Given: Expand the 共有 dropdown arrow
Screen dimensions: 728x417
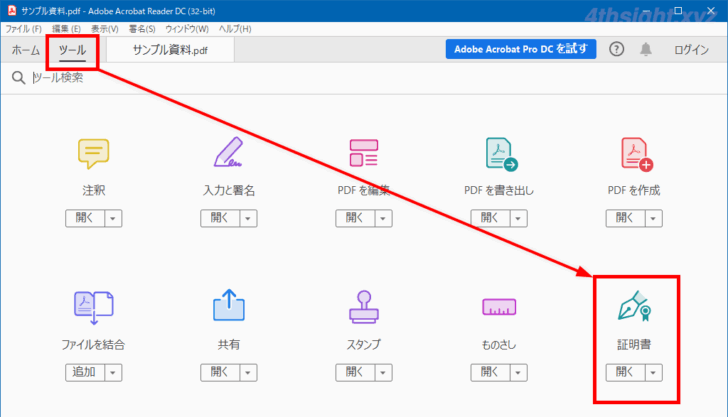Looking at the screenshot, I should (248, 372).
